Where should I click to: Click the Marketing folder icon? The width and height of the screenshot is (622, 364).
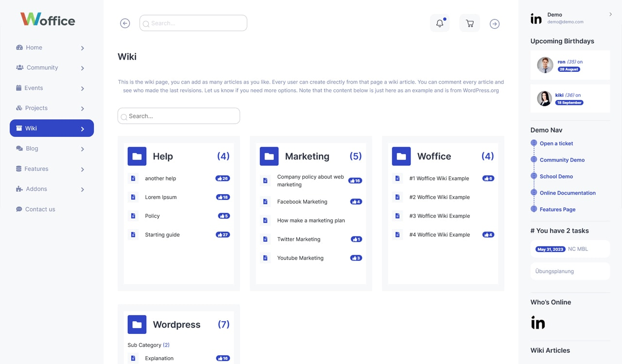[269, 156]
